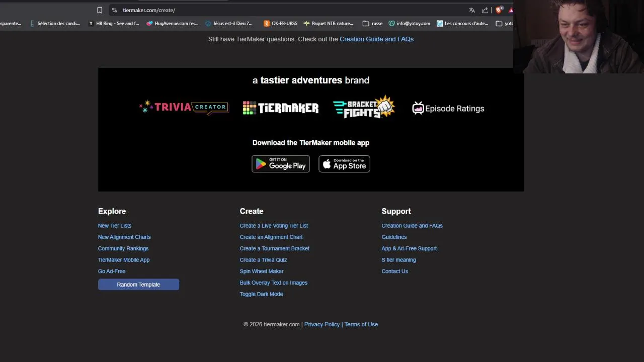Click the translate page icon
644x362 pixels.
[472, 10]
